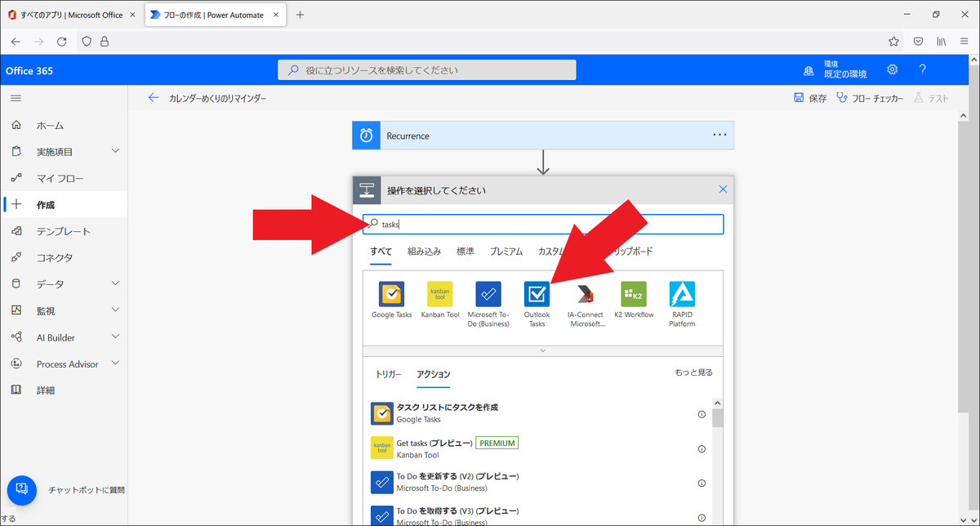
Task: Select the RAPID Platform connector icon
Action: 682,294
